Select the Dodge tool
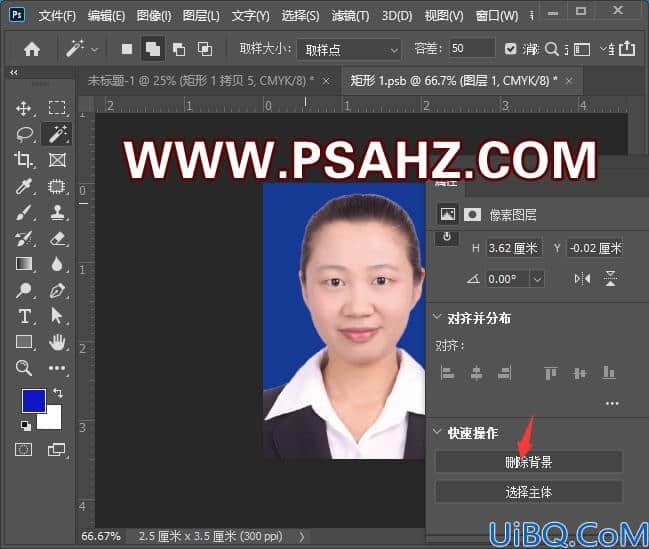 [24, 291]
